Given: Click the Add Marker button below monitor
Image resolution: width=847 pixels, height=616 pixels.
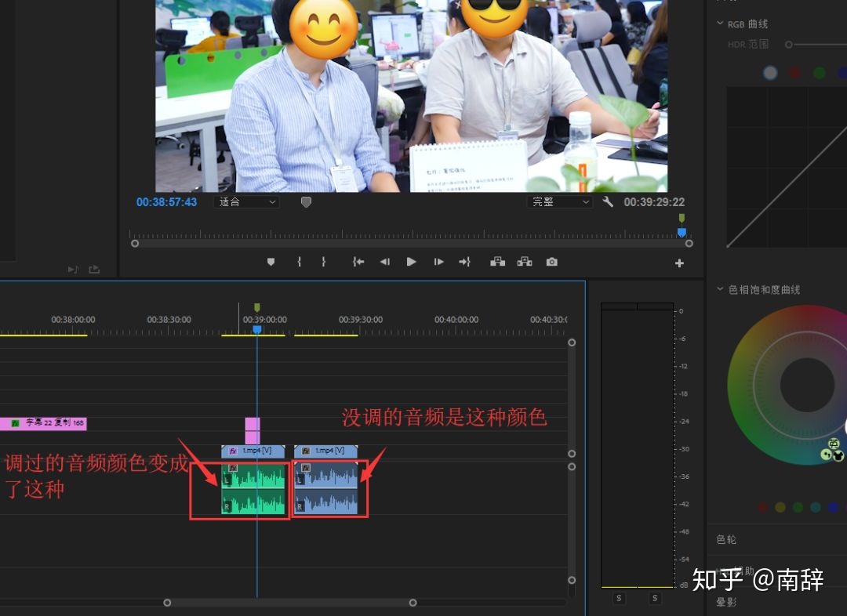Looking at the screenshot, I should tap(271, 262).
